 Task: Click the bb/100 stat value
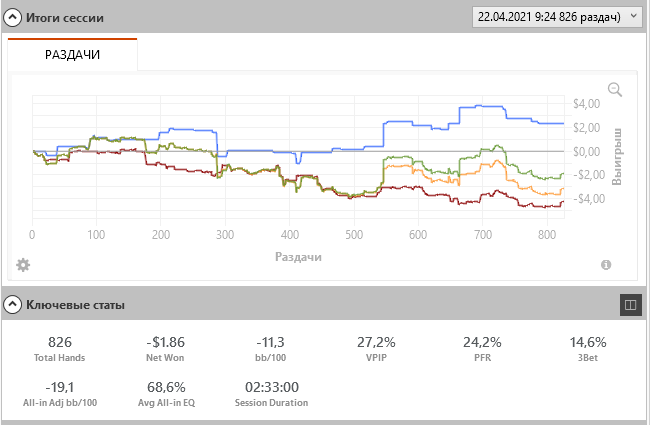coord(271,342)
